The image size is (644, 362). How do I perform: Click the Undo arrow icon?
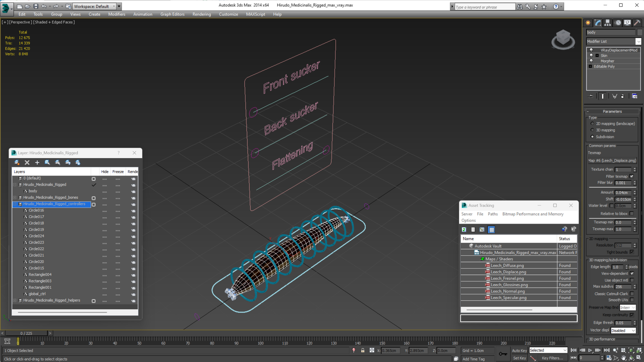click(44, 6)
